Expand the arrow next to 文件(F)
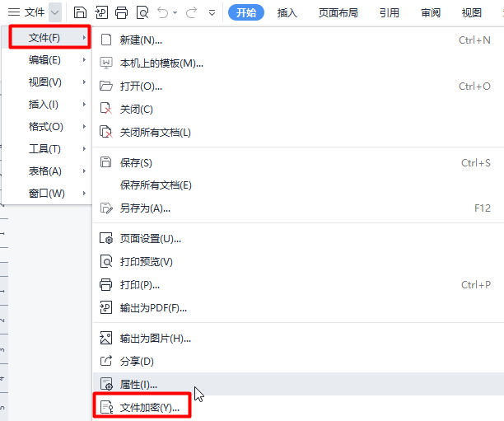 [84, 37]
